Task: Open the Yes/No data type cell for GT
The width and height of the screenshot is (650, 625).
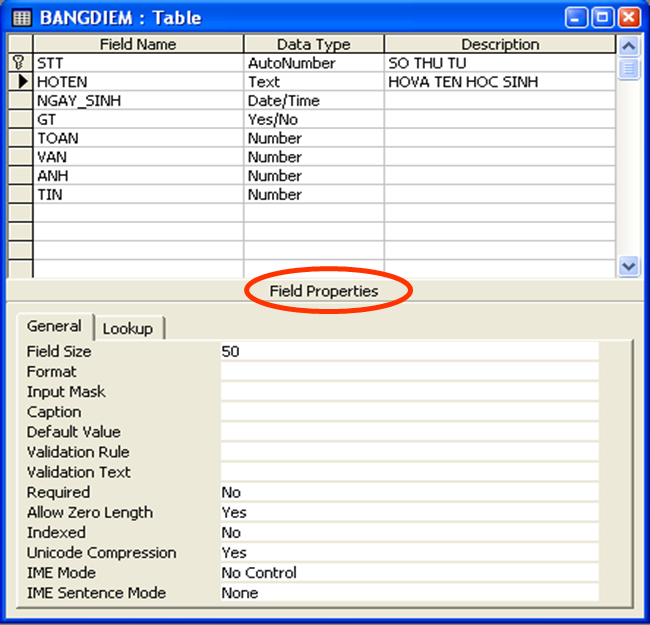Action: pyautogui.click(x=314, y=119)
